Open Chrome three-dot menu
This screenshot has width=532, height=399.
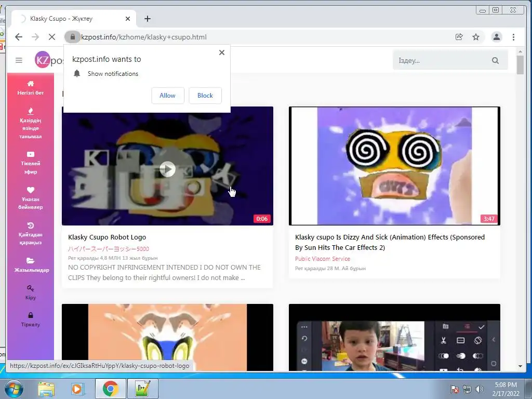pyautogui.click(x=513, y=37)
